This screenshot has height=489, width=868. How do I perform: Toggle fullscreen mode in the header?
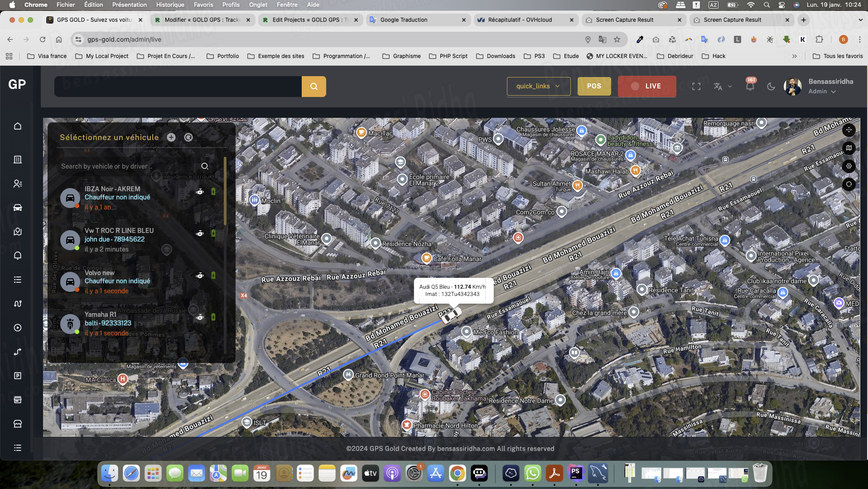point(696,86)
